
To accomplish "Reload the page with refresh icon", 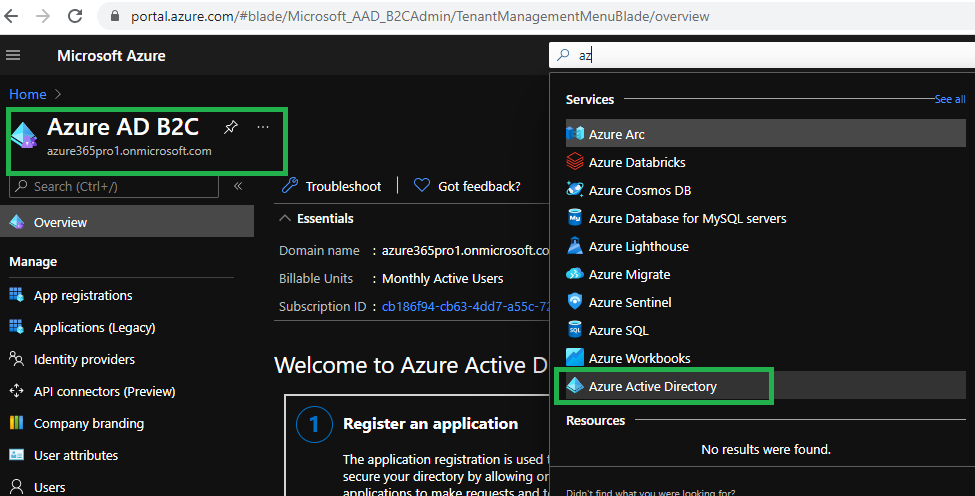I will pyautogui.click(x=75, y=16).
